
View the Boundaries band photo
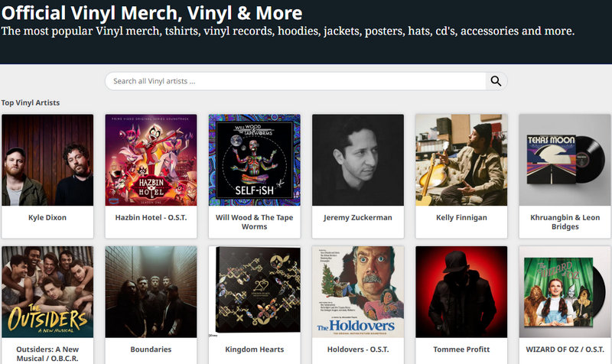coord(151,291)
